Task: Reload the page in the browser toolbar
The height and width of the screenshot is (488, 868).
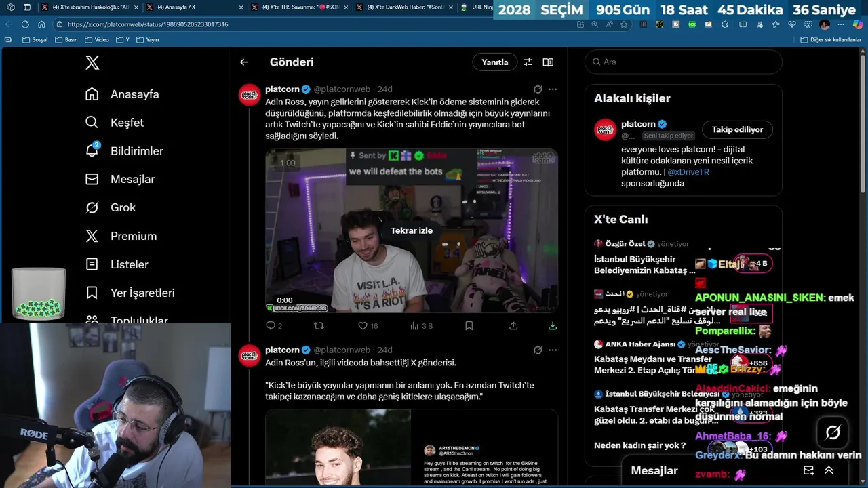Action: coord(25,24)
